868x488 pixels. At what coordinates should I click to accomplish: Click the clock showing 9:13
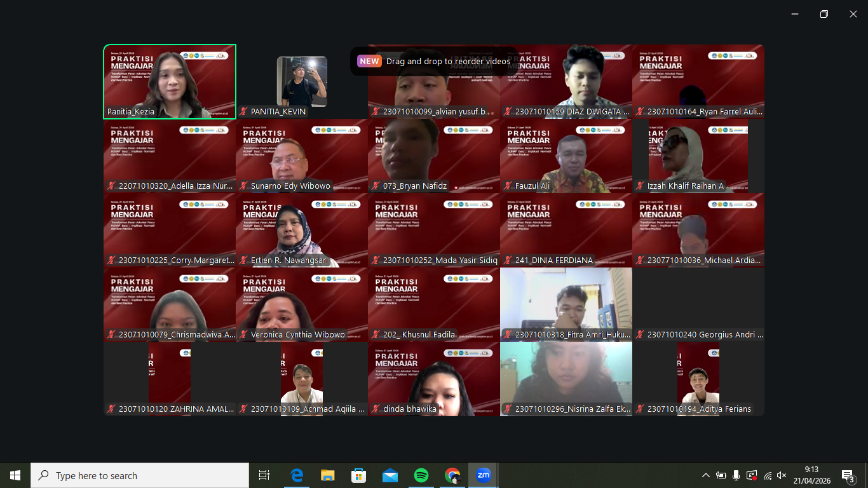[811, 475]
